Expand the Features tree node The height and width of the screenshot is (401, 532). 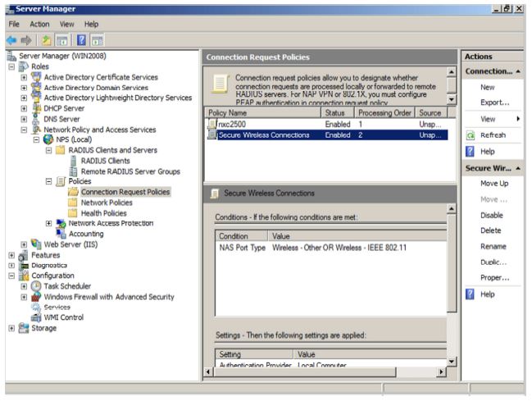pos(9,255)
